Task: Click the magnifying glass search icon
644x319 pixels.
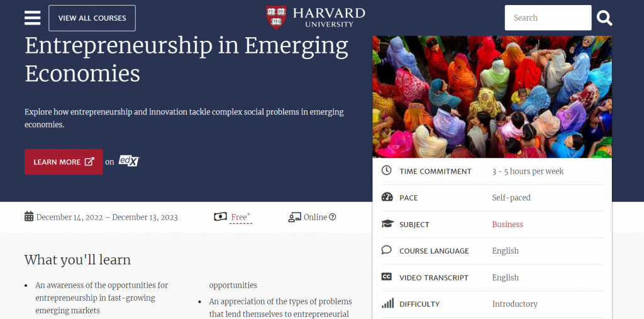Action: tap(604, 18)
